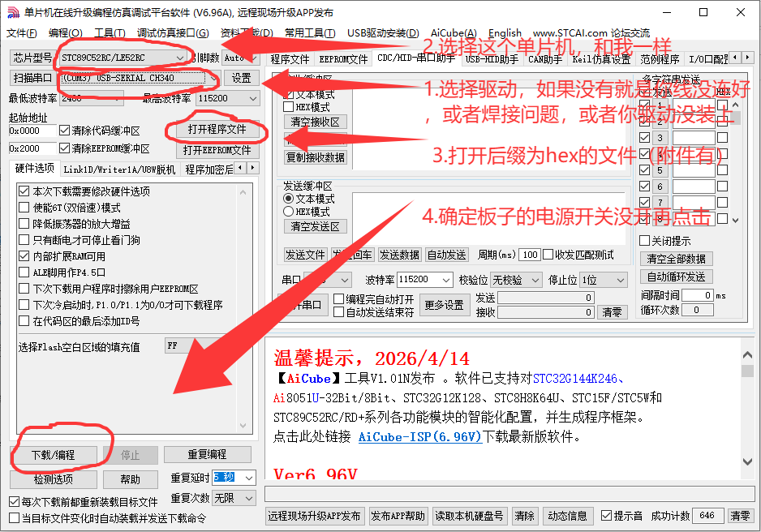Screen dimensions: 761x532
Task: Toggle 降低振荡器的放大增益 option
Action: point(24,224)
